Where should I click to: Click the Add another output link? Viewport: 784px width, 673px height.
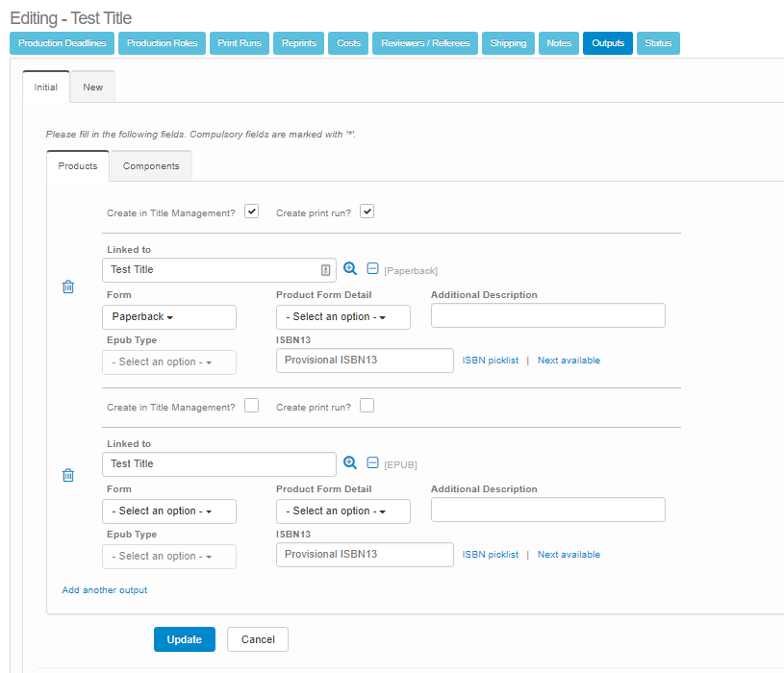[105, 590]
